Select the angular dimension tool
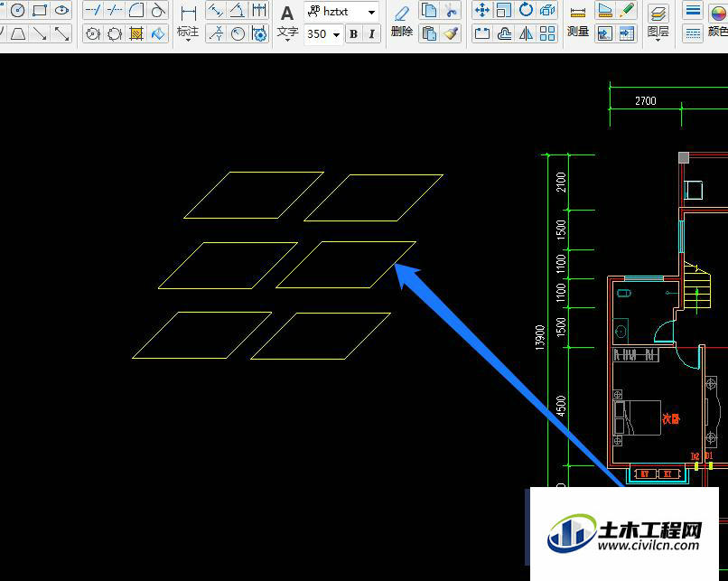Image resolution: width=728 pixels, height=581 pixels. (238, 10)
